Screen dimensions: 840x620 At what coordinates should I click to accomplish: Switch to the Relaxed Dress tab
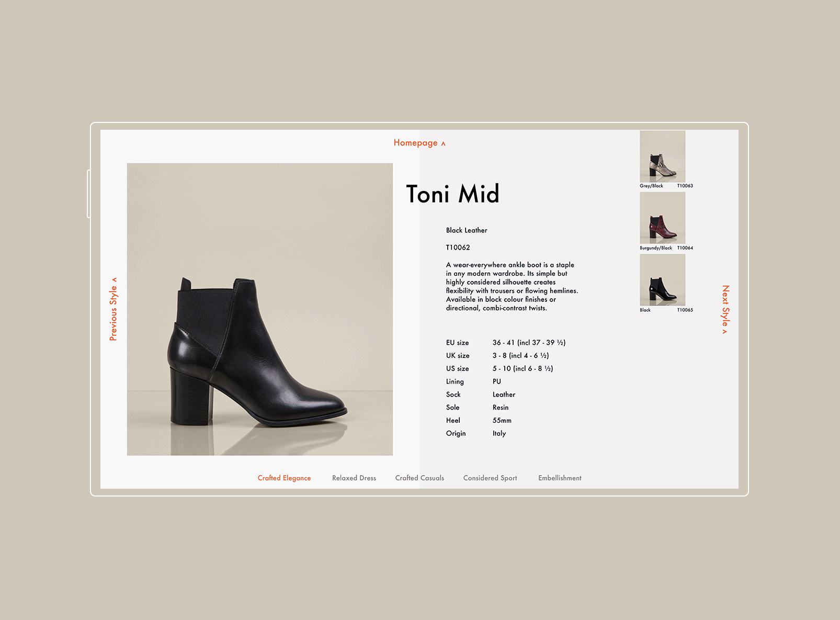(x=354, y=478)
